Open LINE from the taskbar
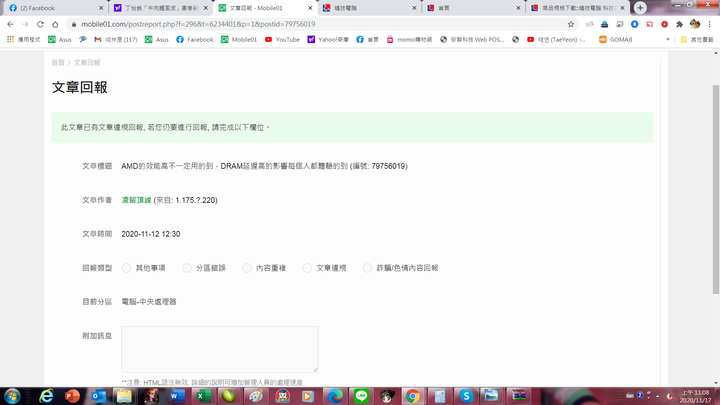The width and height of the screenshot is (720, 405). (361, 396)
